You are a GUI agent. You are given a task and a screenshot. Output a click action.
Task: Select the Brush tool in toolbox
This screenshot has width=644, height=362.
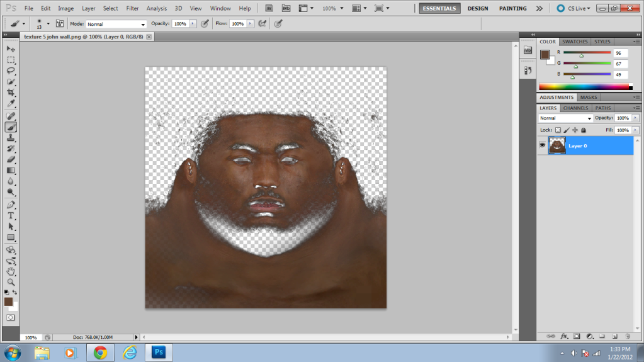(11, 127)
